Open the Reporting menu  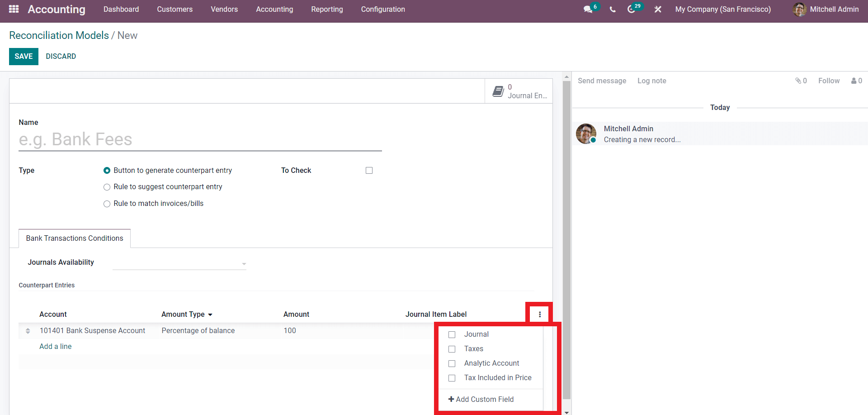(327, 10)
